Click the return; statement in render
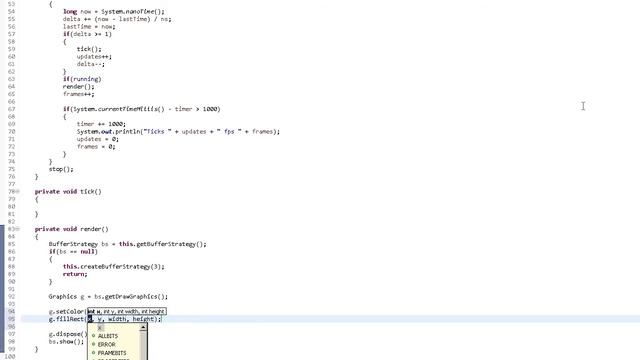 tap(75, 274)
